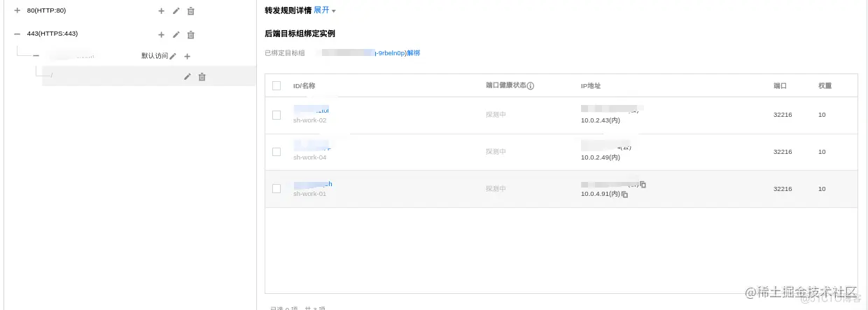Select the "/" path tree row
The height and width of the screenshot is (310, 868).
(149, 76)
